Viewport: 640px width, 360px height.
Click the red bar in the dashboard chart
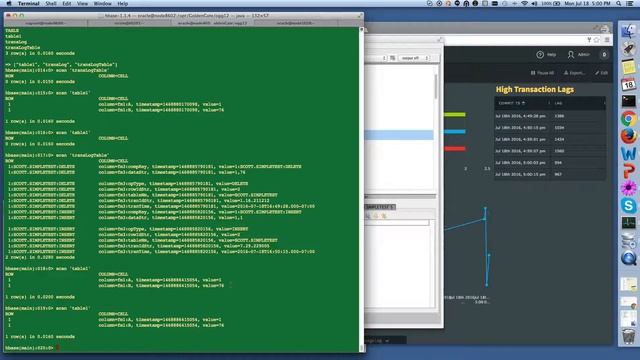click(x=455, y=149)
